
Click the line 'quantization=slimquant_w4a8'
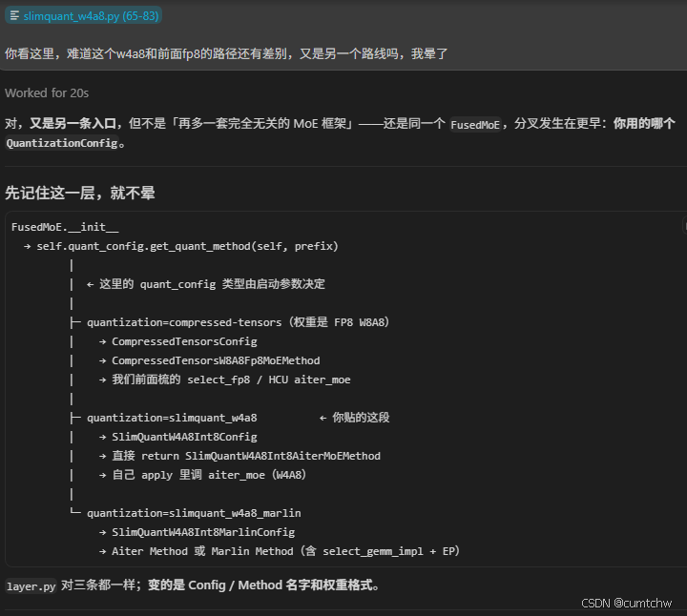pos(172,418)
